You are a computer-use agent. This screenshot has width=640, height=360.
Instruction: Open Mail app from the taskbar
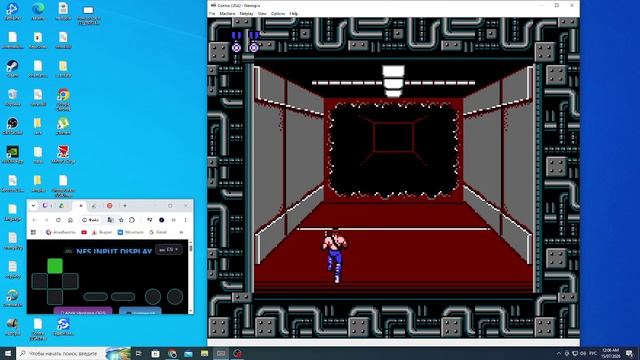188,353
